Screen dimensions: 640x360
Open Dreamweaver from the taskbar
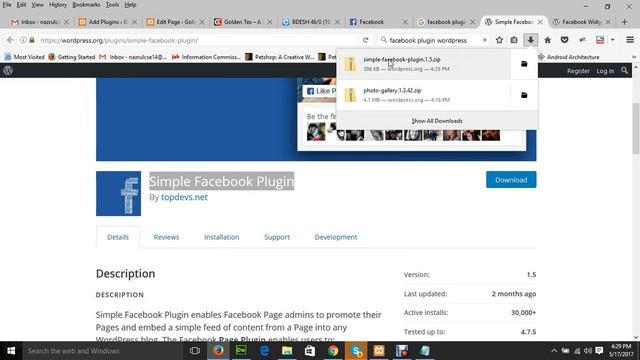click(241, 351)
